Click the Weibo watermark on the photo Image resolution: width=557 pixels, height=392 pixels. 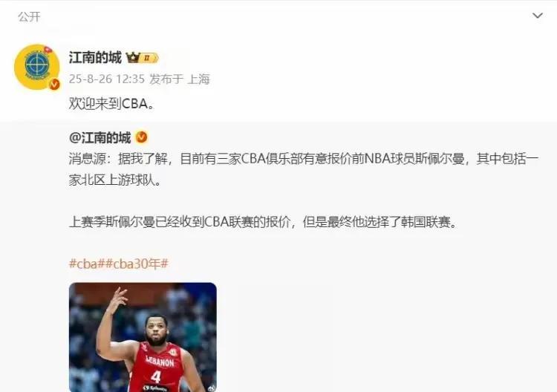click(212, 388)
